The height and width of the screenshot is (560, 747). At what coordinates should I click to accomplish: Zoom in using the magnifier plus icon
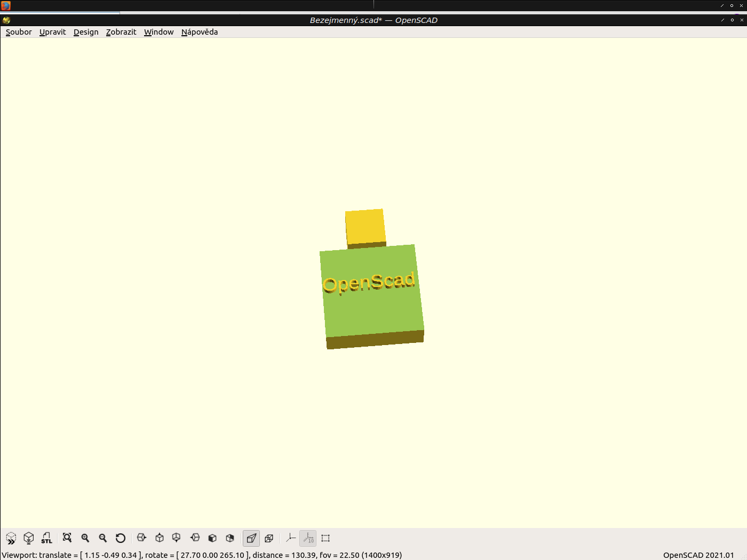pos(85,538)
